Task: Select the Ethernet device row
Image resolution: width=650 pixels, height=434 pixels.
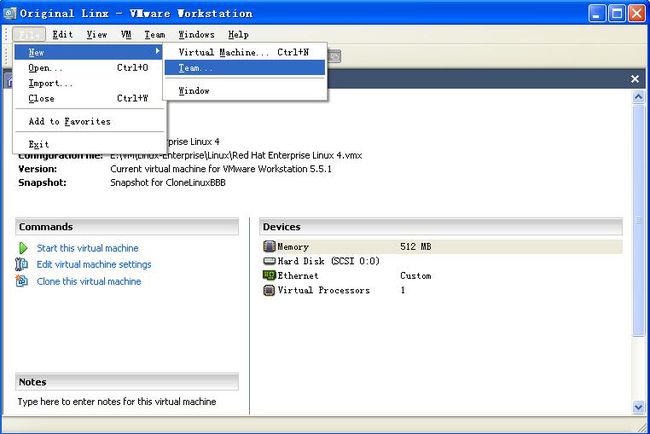Action: (x=441, y=276)
